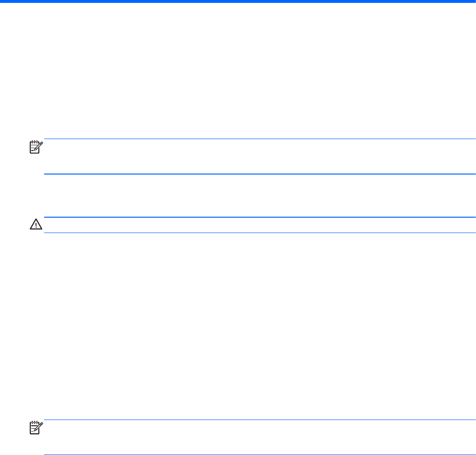Click the line above the upper note icon

[x=259, y=139]
